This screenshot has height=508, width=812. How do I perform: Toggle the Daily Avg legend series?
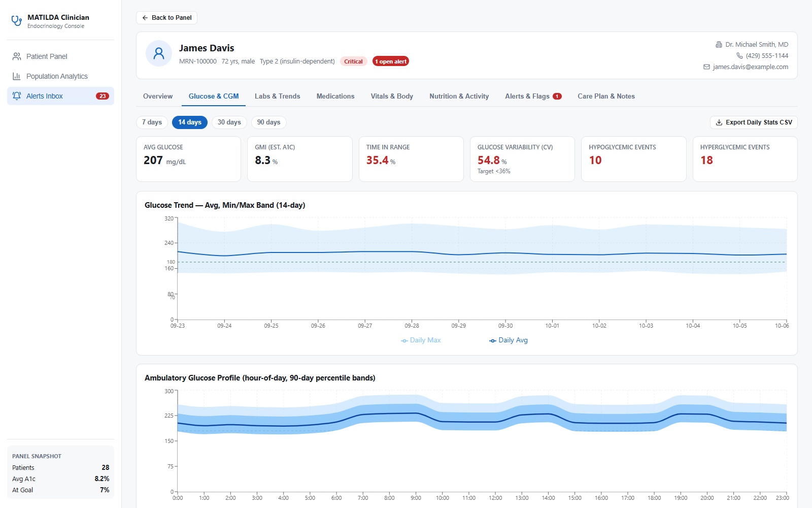pos(509,340)
